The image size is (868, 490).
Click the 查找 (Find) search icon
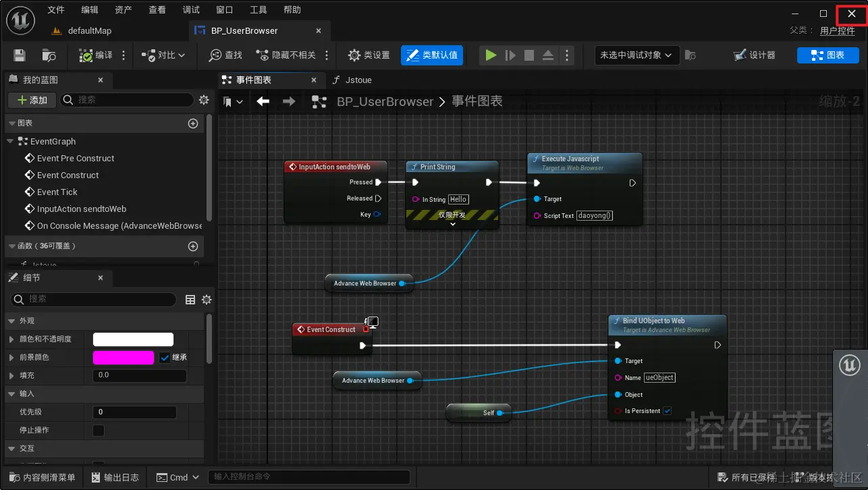[x=224, y=55]
